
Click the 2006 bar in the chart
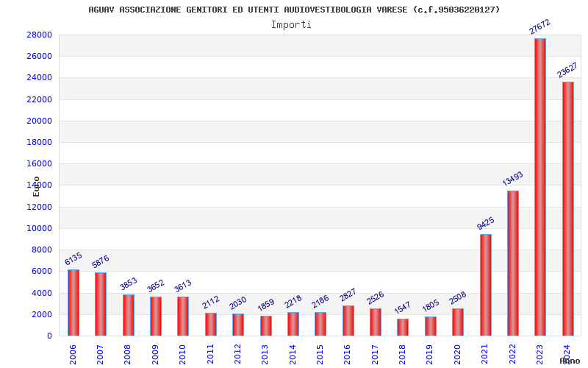point(73,302)
